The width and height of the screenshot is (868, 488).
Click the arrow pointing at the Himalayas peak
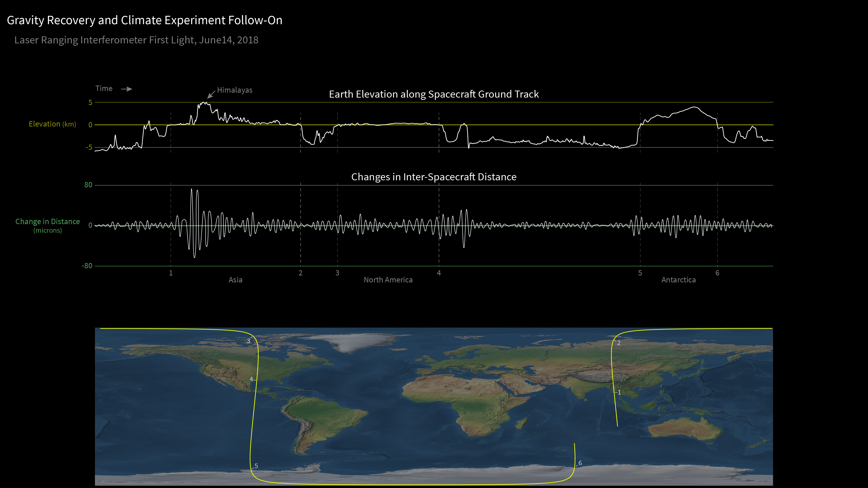click(x=211, y=94)
